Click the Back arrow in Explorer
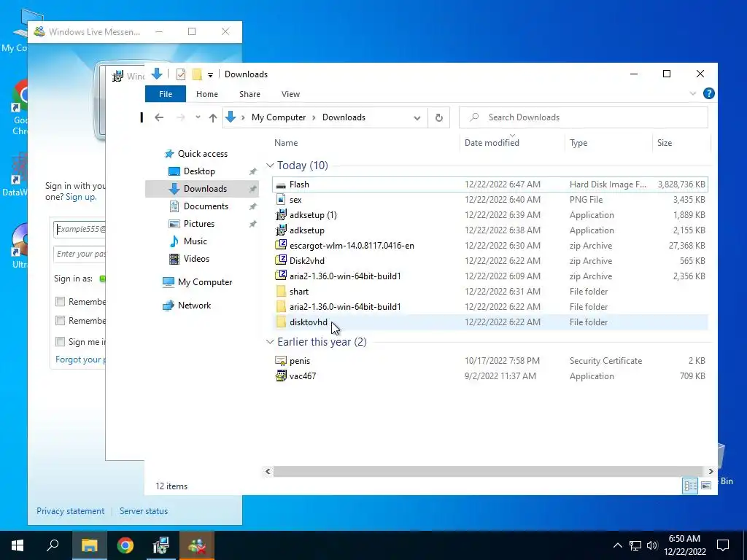Image resolution: width=747 pixels, height=560 pixels. tap(159, 117)
